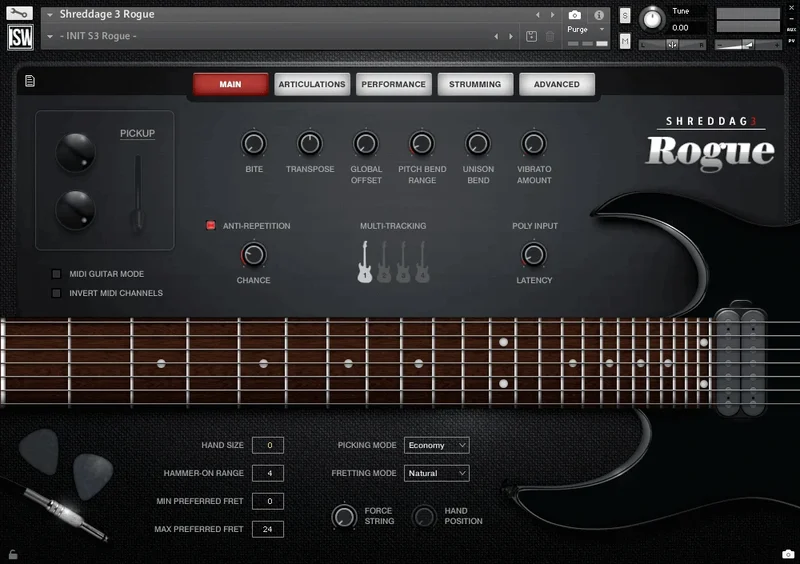
Task: Go to previous instrument arrow
Action: (x=537, y=15)
